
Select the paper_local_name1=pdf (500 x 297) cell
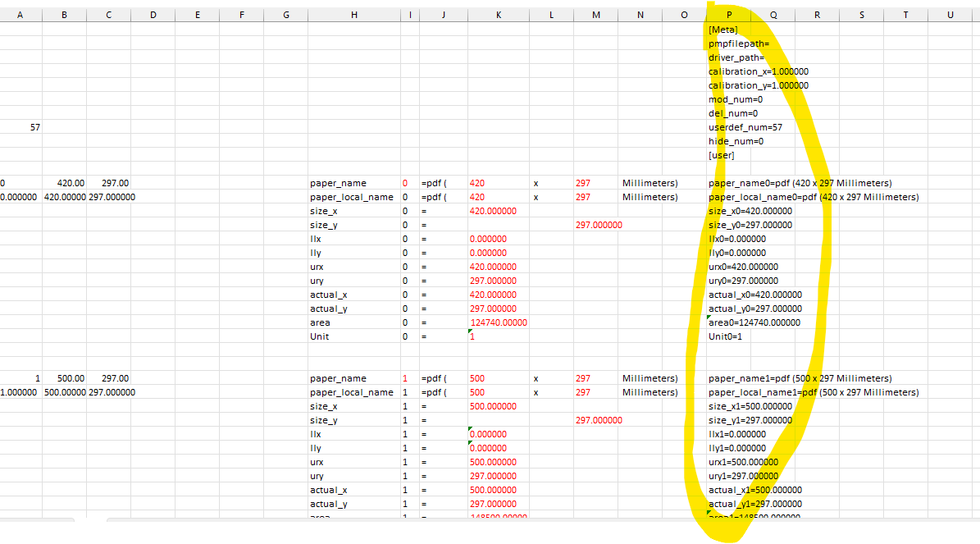tap(813, 392)
